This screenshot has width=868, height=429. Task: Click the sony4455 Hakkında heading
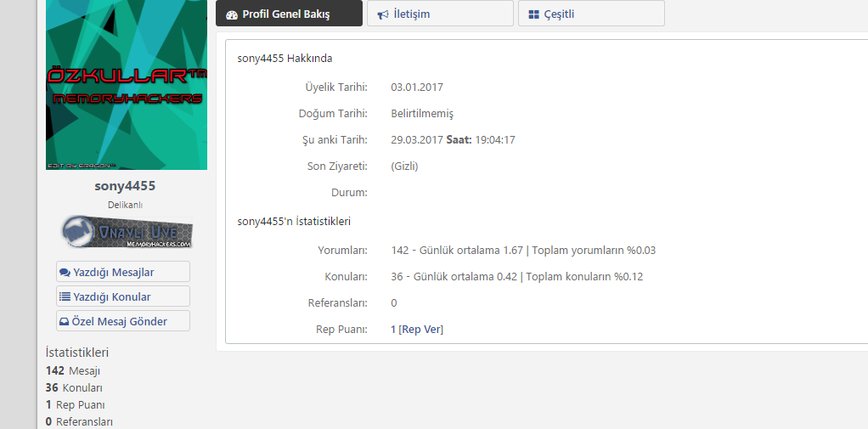pos(285,58)
